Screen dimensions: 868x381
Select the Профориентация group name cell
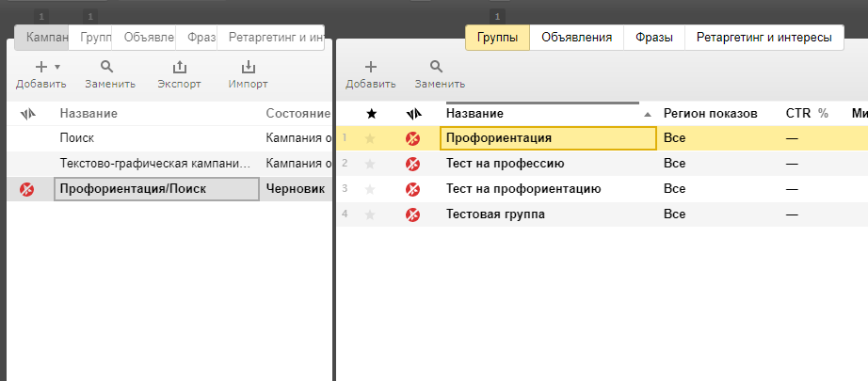coord(548,138)
